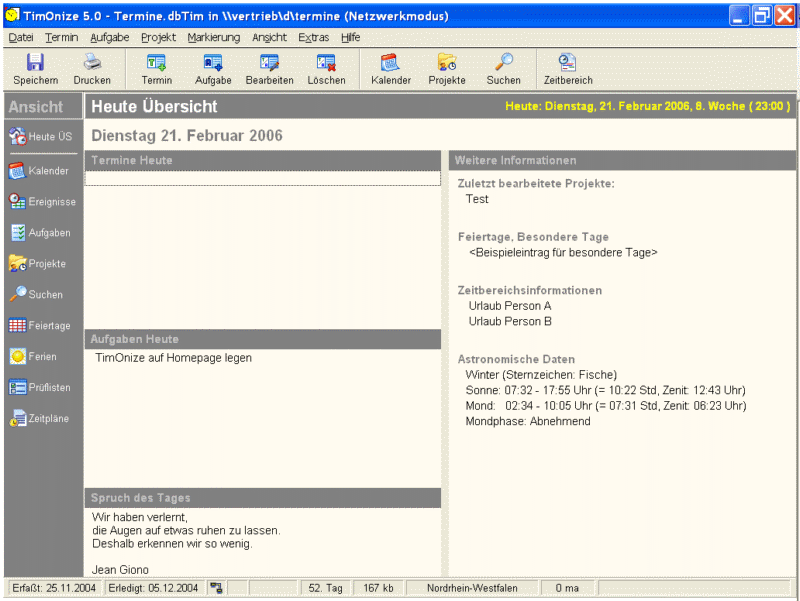
Task: Print using the Drucken toolbar icon
Action: coord(92,69)
